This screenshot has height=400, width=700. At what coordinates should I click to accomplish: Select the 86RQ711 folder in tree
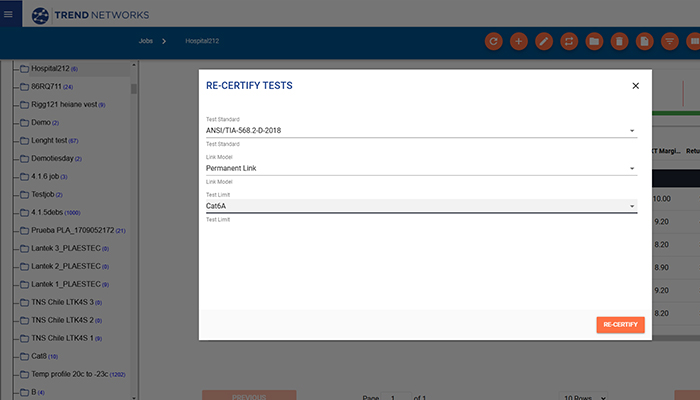tap(60, 87)
